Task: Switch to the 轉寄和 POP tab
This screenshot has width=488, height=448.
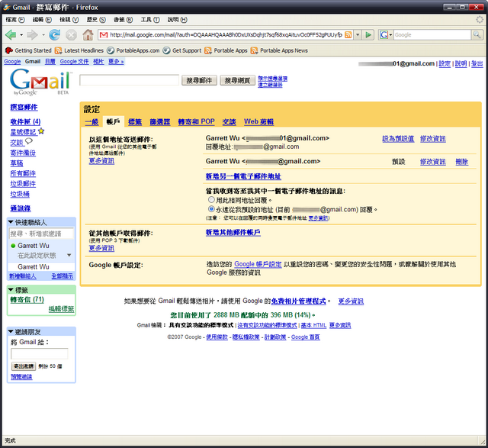Action: tap(197, 121)
